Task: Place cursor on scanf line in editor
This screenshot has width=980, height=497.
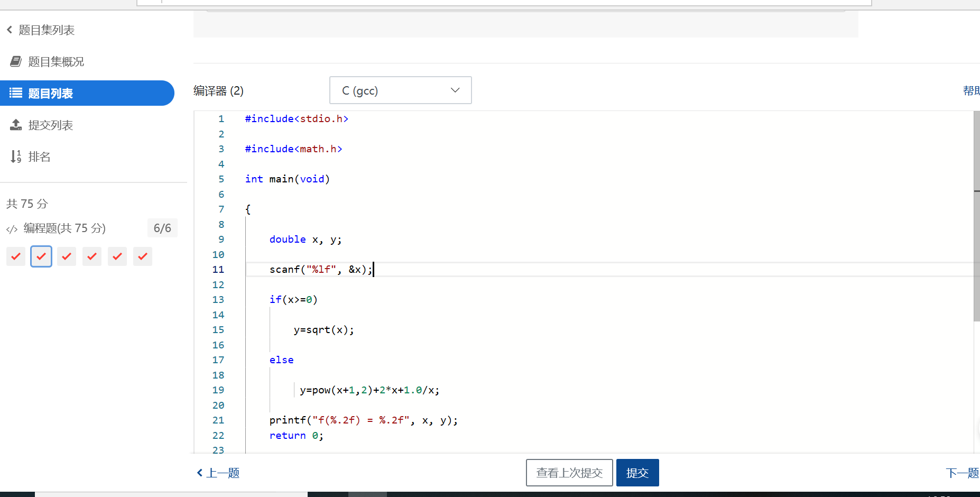Action: (x=321, y=270)
